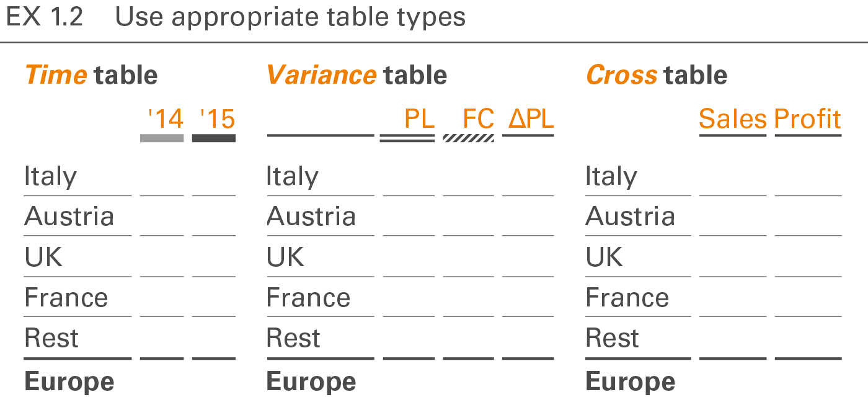Click the Time table title
This screenshot has height=415, width=868.
[91, 75]
